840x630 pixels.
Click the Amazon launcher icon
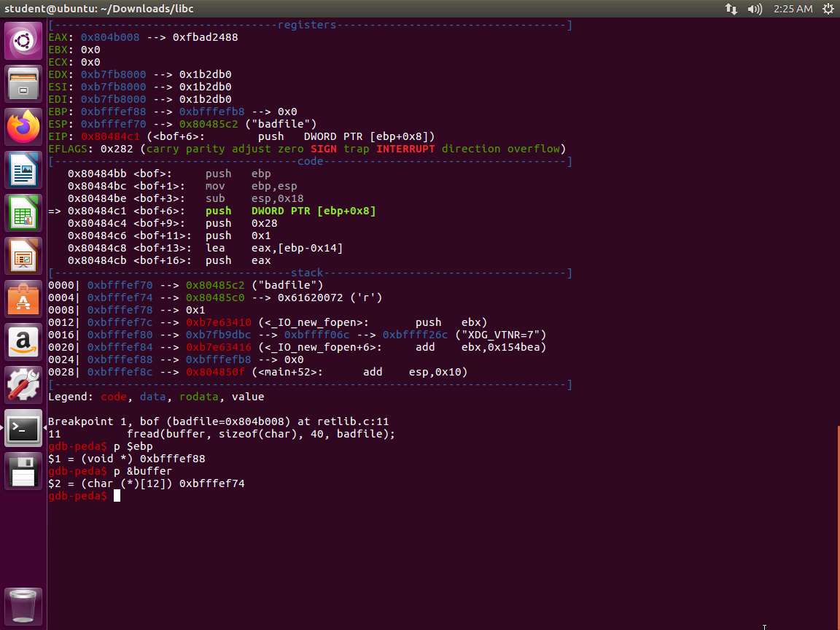click(23, 342)
